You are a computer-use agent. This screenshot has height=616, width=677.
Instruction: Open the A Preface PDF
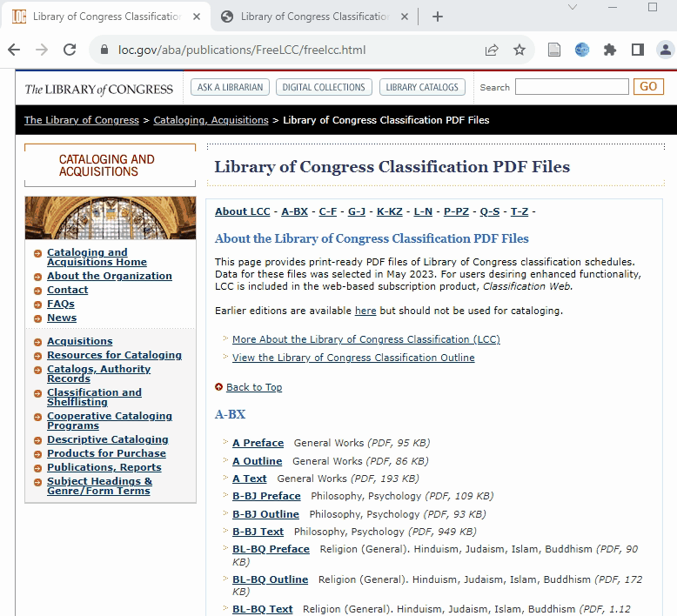click(258, 443)
